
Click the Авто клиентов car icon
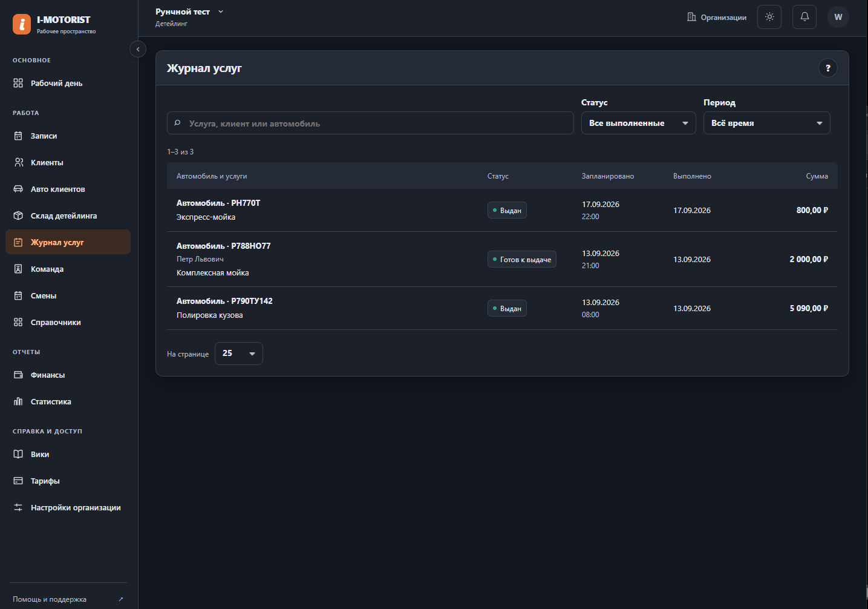click(18, 189)
